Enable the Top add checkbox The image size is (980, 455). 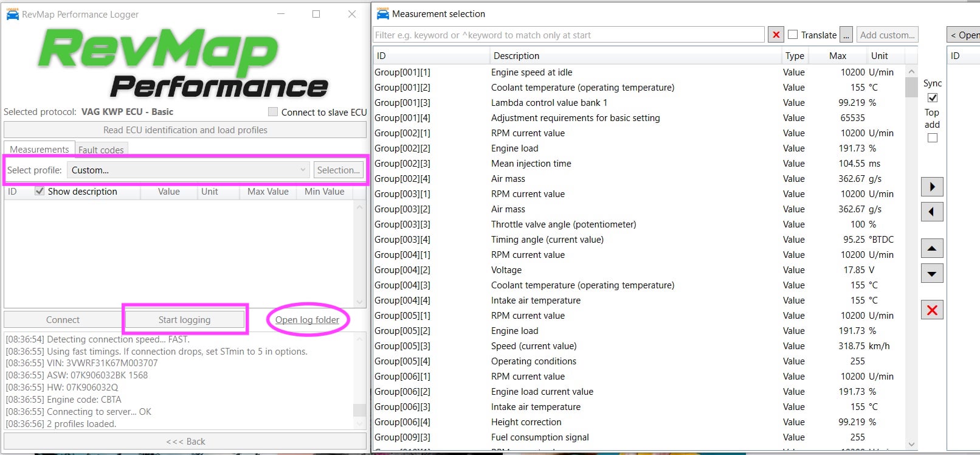[x=932, y=138]
